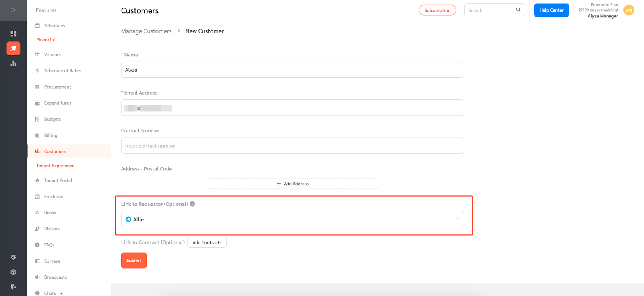Open the dashboard grid icon

click(x=13, y=33)
